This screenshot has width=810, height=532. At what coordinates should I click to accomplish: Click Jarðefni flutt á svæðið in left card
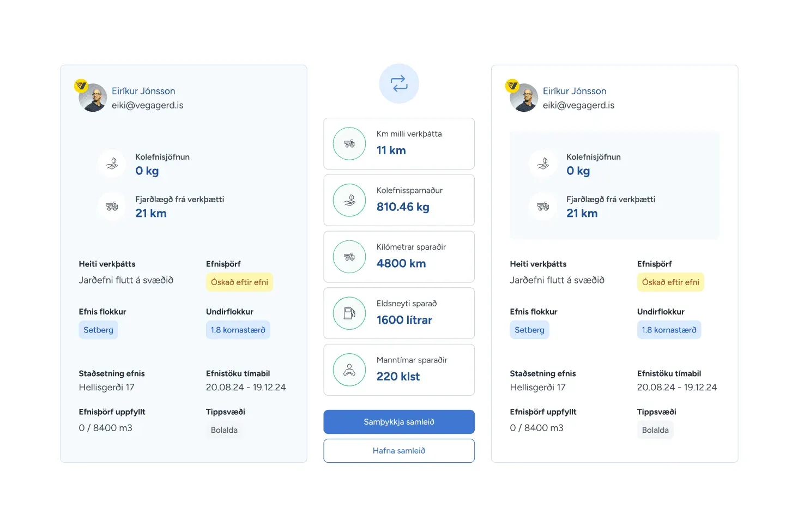[x=126, y=280]
